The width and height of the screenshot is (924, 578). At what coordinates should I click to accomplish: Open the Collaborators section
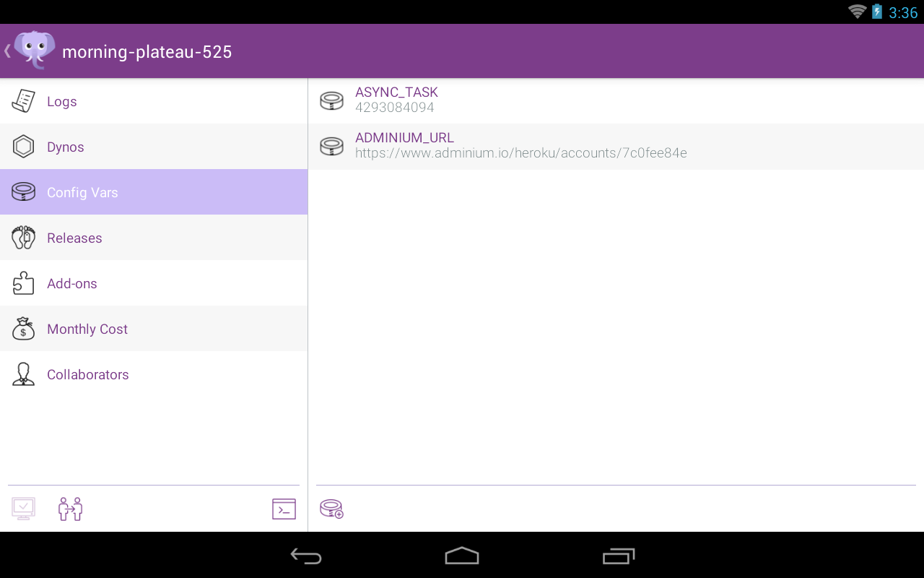[x=154, y=374]
